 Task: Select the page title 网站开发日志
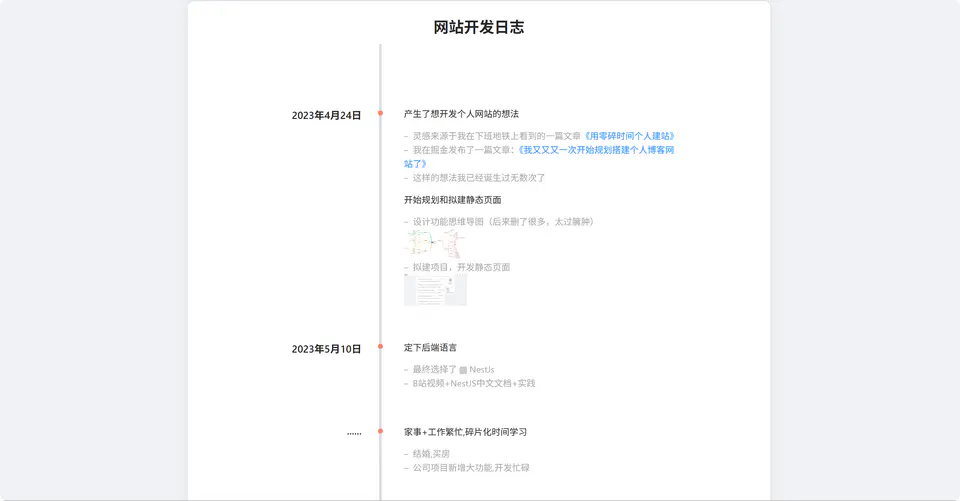479,27
